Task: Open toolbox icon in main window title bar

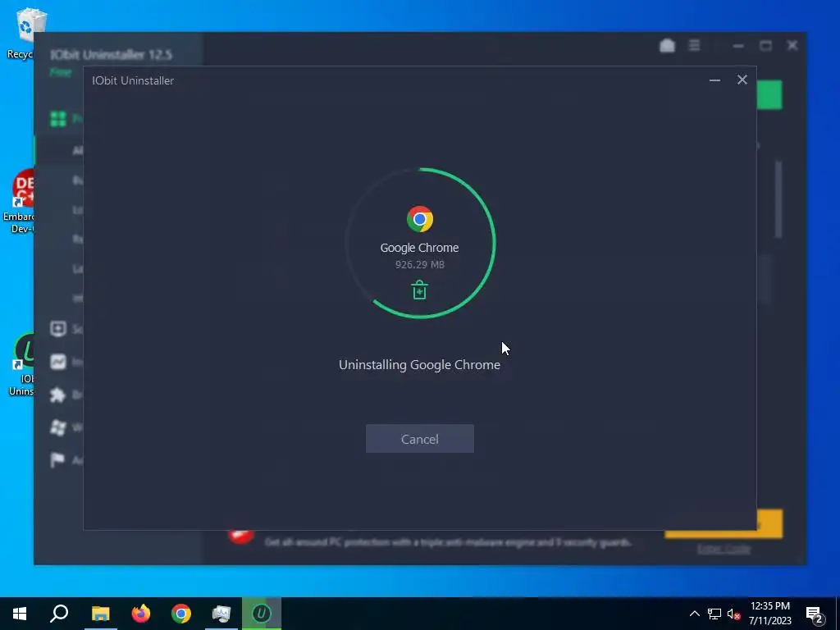Action: 667,46
